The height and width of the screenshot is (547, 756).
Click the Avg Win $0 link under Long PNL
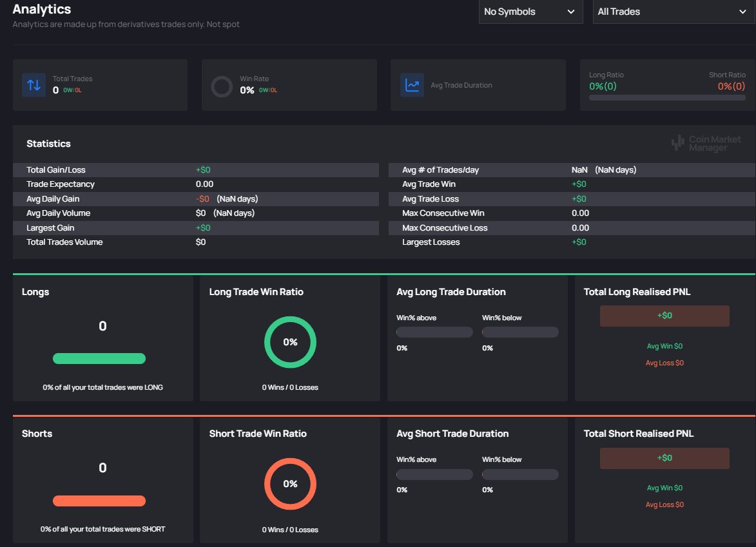click(664, 346)
